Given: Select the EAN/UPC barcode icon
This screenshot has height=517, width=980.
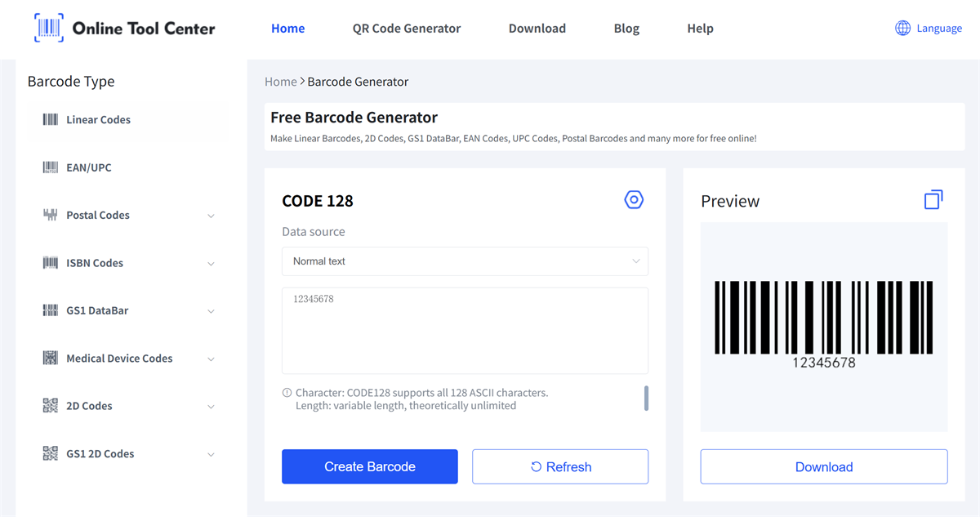Looking at the screenshot, I should 51,167.
